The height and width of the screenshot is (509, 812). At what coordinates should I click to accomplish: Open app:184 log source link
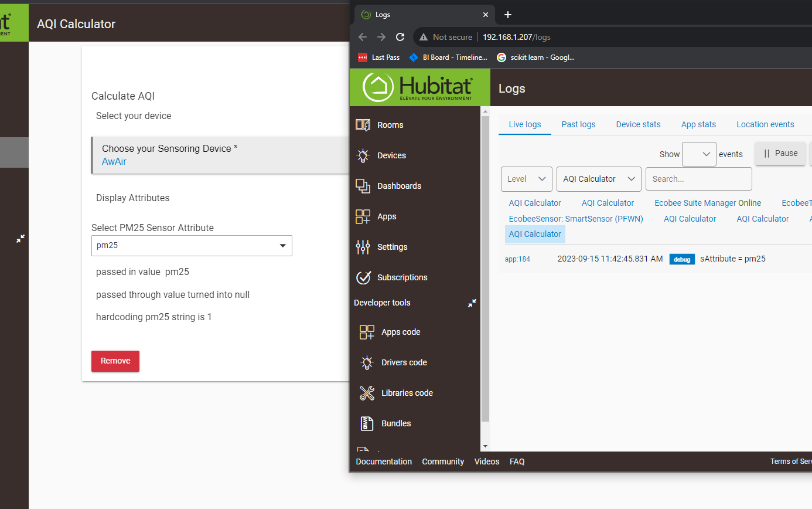click(x=517, y=259)
